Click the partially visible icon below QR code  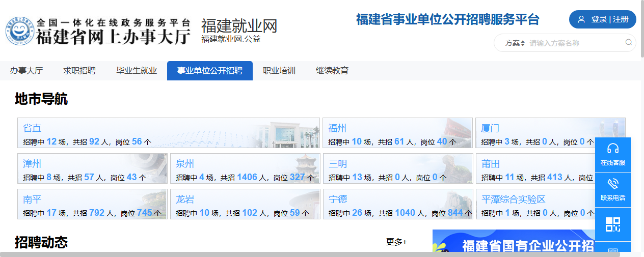point(613,250)
